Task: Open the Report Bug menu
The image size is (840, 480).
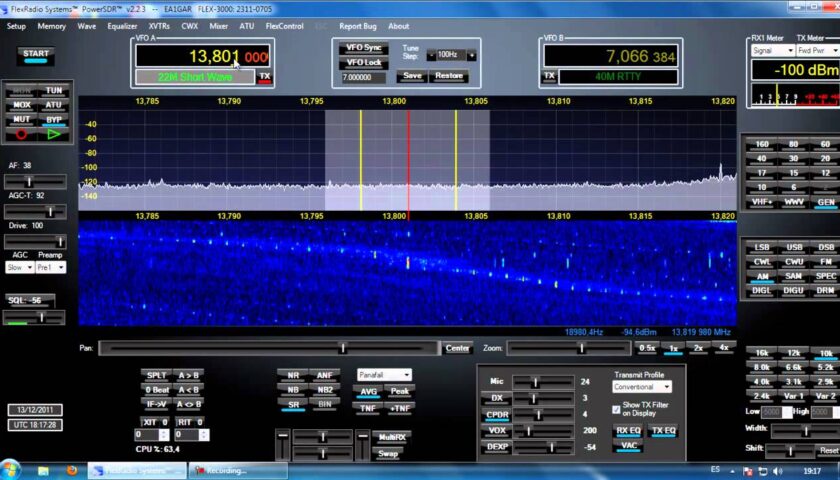Action: 358,26
